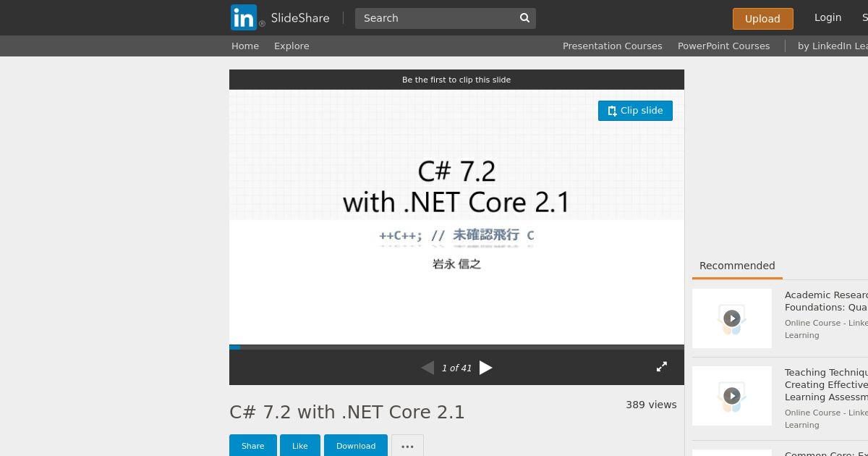The image size is (868, 456).
Task: Enter fullscreen with the expand icon
Action: point(662,367)
